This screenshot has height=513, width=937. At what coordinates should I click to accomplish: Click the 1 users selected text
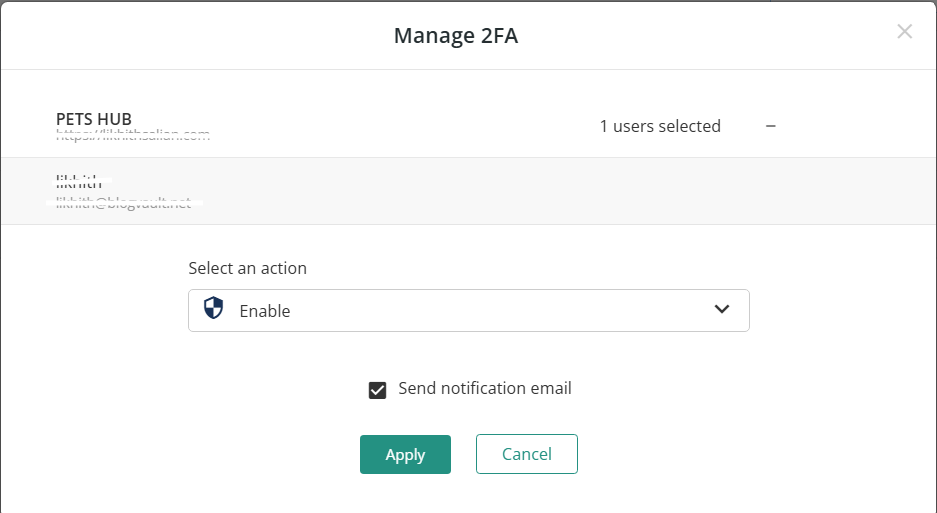coord(660,126)
